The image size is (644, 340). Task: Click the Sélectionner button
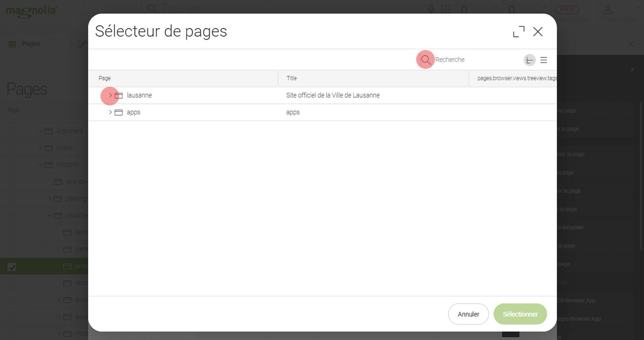[x=520, y=314]
